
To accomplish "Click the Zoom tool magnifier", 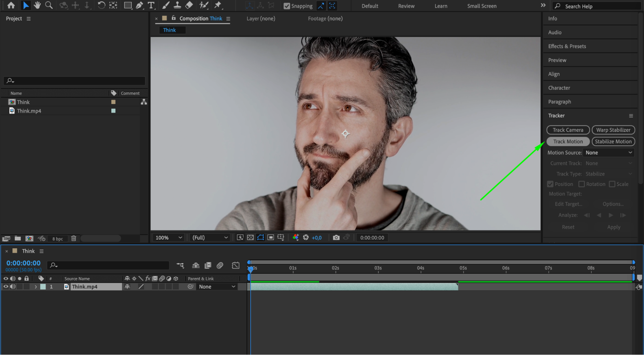I will click(49, 5).
